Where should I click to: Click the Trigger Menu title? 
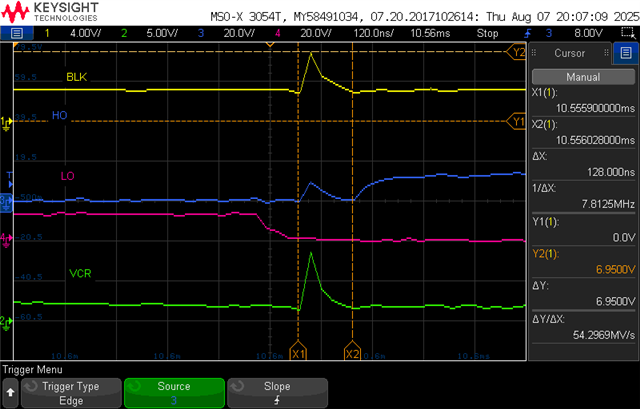33,369
